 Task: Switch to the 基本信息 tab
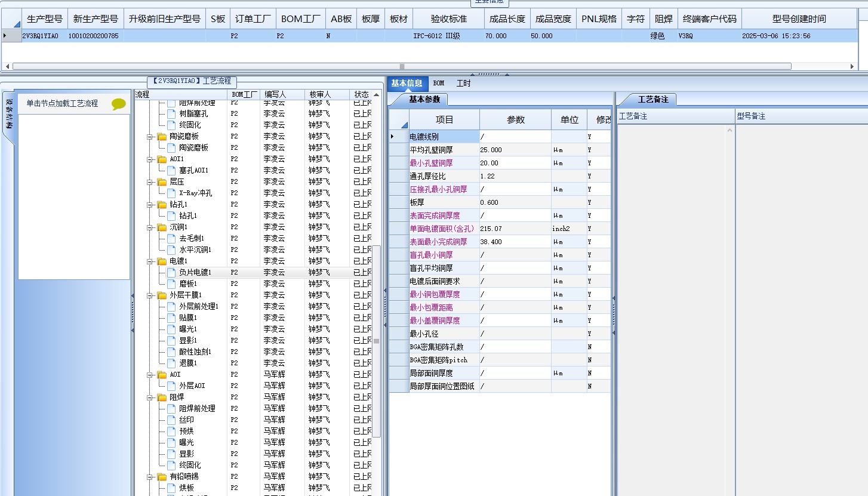(x=407, y=84)
